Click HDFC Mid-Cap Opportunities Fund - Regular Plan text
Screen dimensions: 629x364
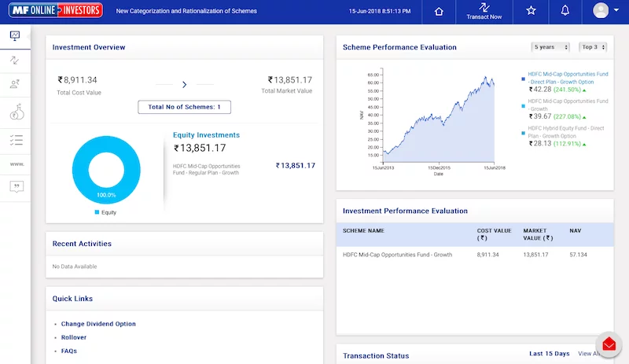[x=206, y=169]
